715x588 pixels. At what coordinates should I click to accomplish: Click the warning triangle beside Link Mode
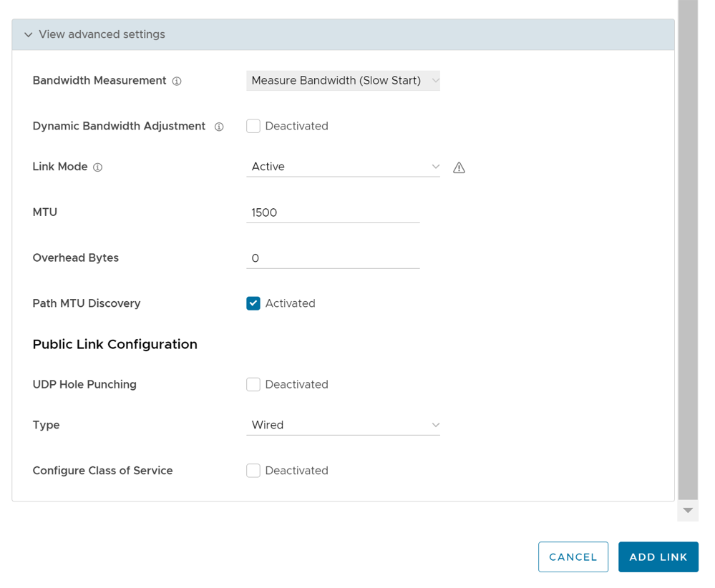(x=459, y=167)
